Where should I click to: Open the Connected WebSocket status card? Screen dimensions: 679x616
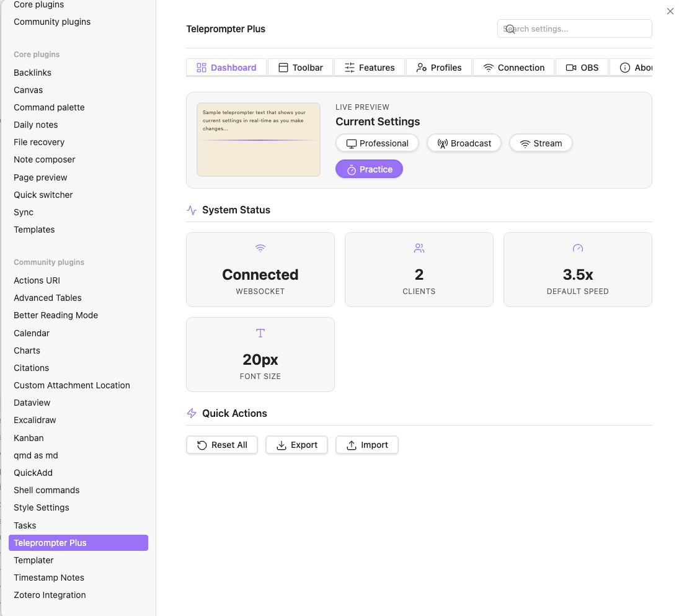[260, 269]
